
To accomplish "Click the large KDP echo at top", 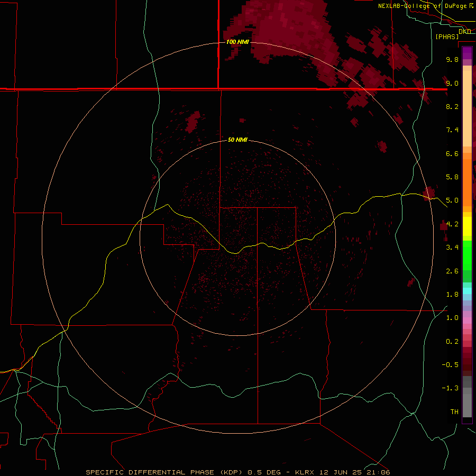I will [286, 30].
